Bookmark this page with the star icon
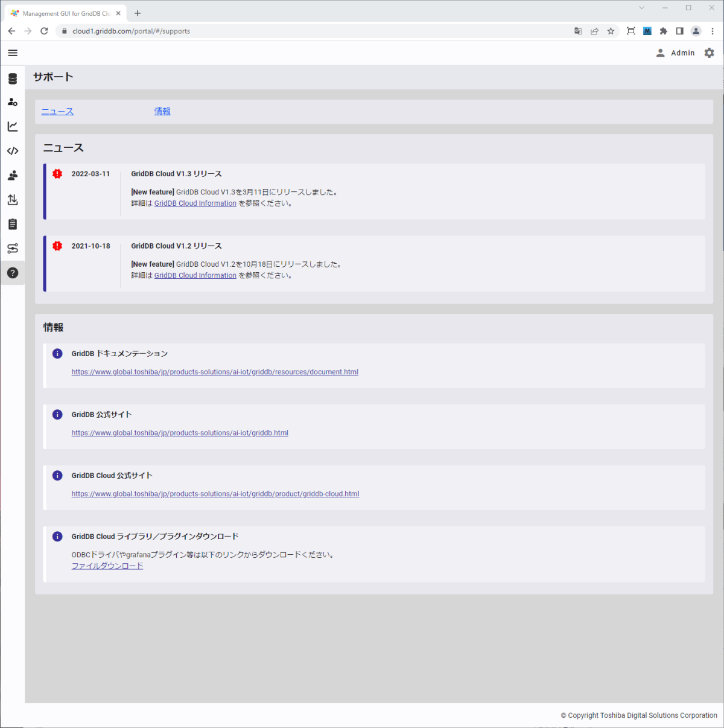 (611, 31)
